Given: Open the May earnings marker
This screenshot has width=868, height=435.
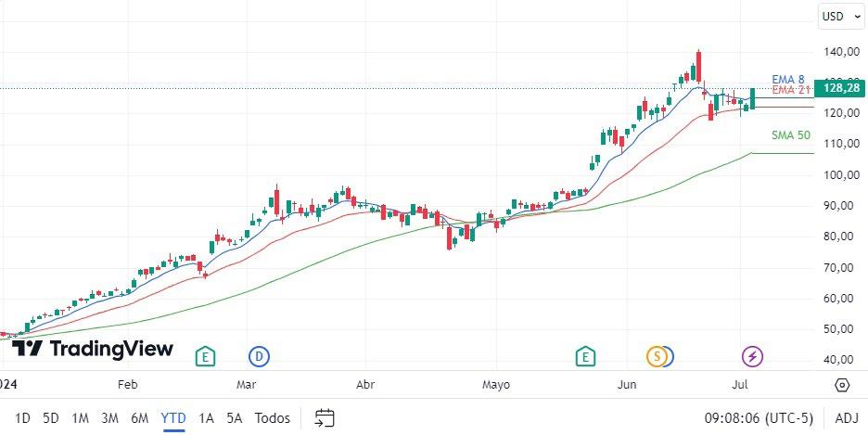Looking at the screenshot, I should (585, 356).
